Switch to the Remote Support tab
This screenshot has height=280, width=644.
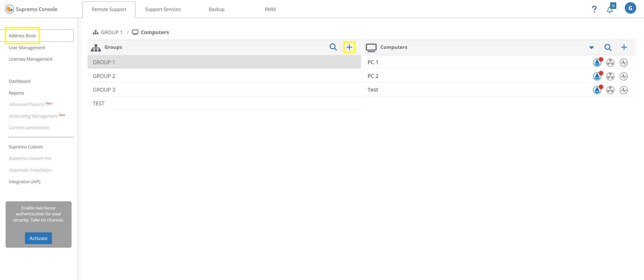(109, 9)
